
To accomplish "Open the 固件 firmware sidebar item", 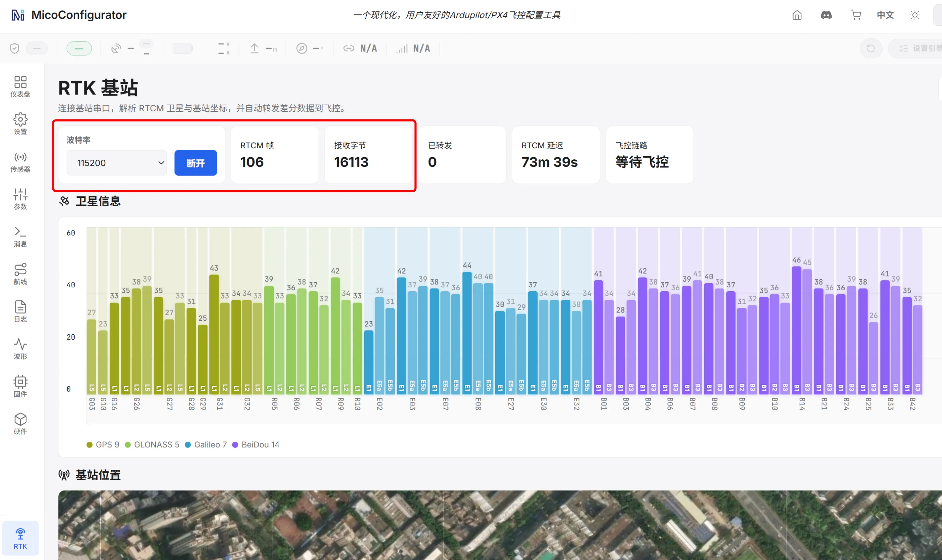I will pos(20,386).
